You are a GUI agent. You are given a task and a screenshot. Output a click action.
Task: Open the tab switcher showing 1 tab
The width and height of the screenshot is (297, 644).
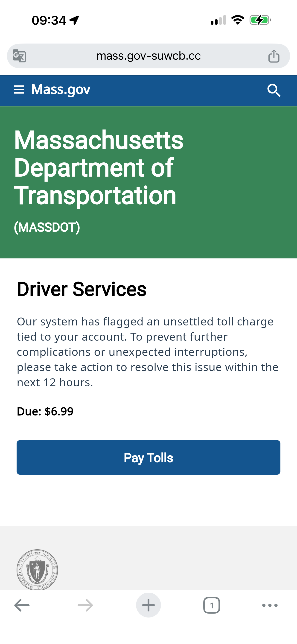coord(212,605)
